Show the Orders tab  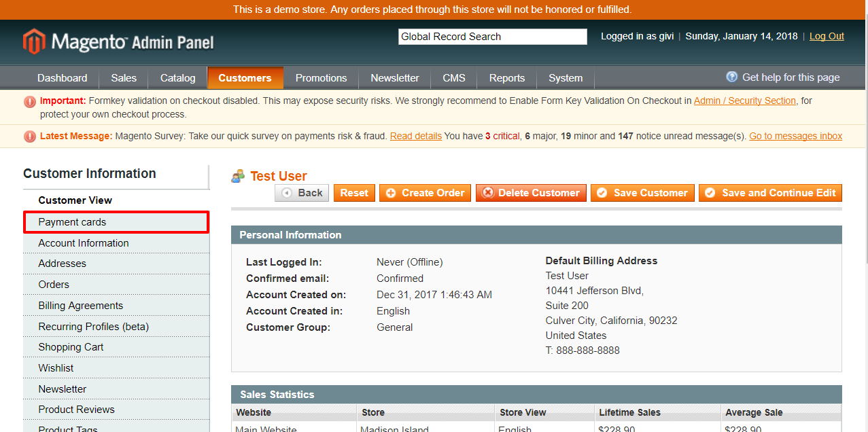116,285
